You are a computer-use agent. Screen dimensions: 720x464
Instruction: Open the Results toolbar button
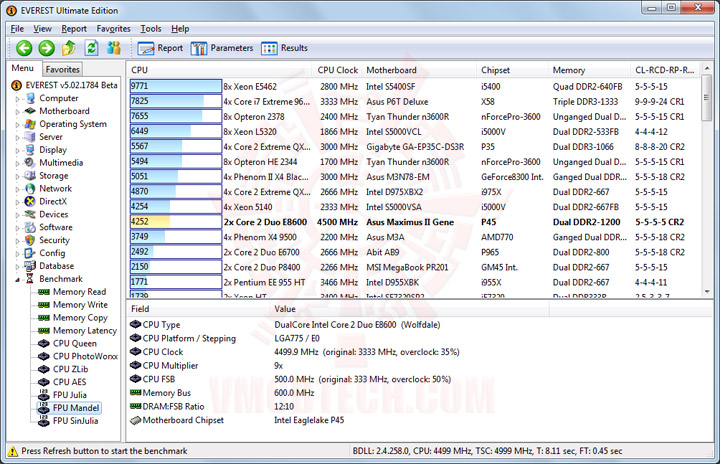point(284,48)
